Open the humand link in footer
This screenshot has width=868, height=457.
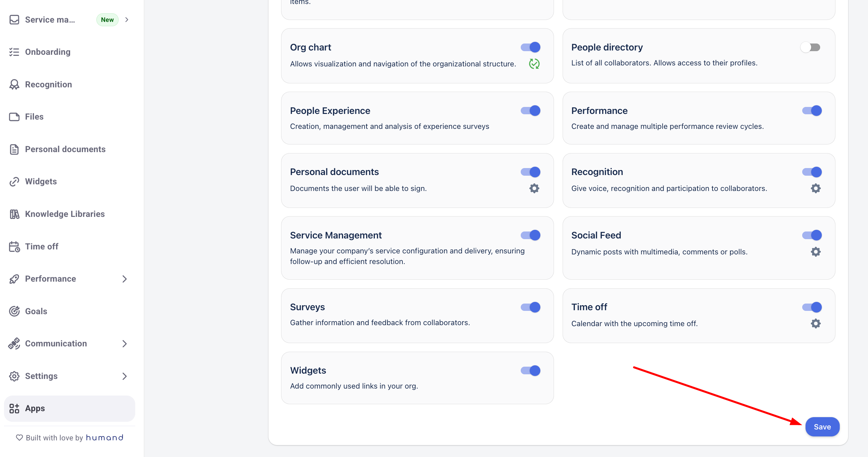tap(104, 437)
